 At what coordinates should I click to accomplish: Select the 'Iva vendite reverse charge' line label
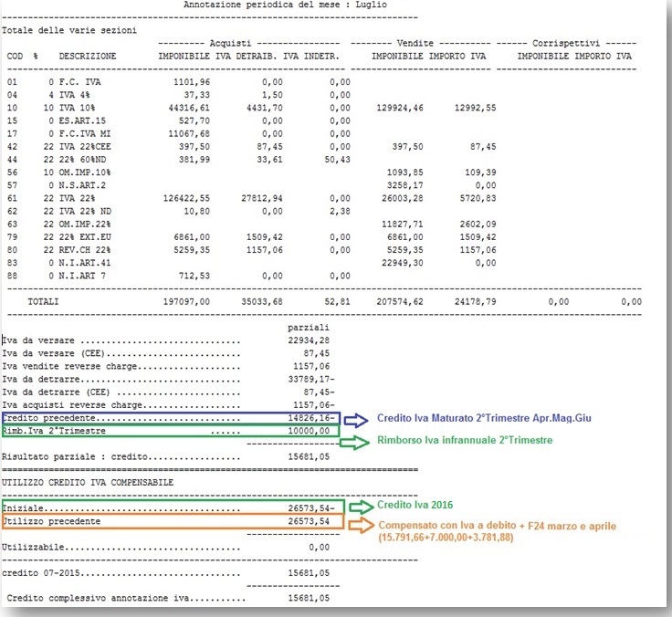(x=69, y=366)
